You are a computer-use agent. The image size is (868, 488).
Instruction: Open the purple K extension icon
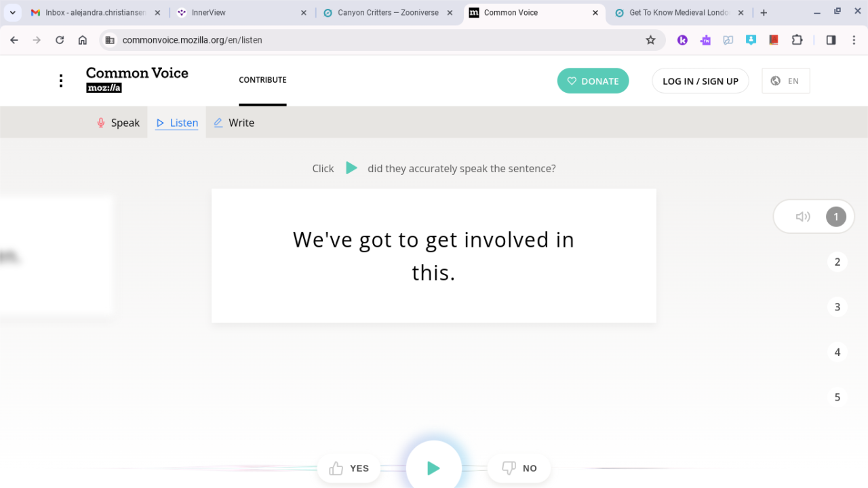682,40
